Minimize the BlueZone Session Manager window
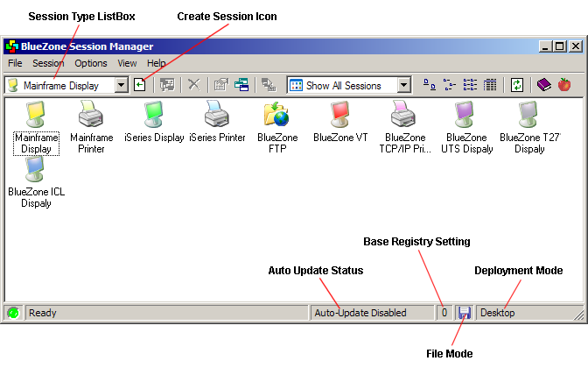The height and width of the screenshot is (368, 588). 545,46
